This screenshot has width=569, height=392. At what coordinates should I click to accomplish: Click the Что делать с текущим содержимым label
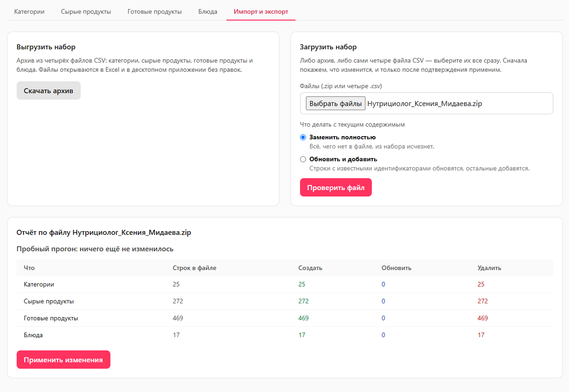[x=352, y=125]
